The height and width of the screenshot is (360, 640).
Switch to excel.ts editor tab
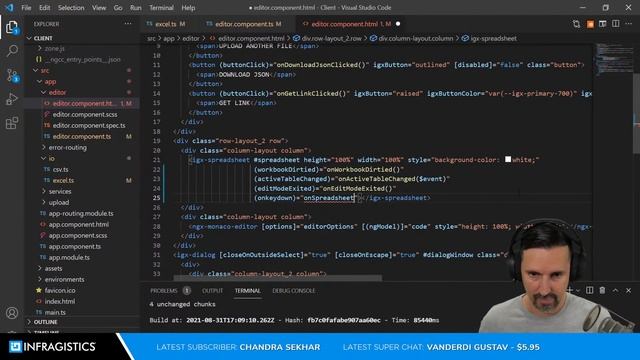click(x=167, y=24)
